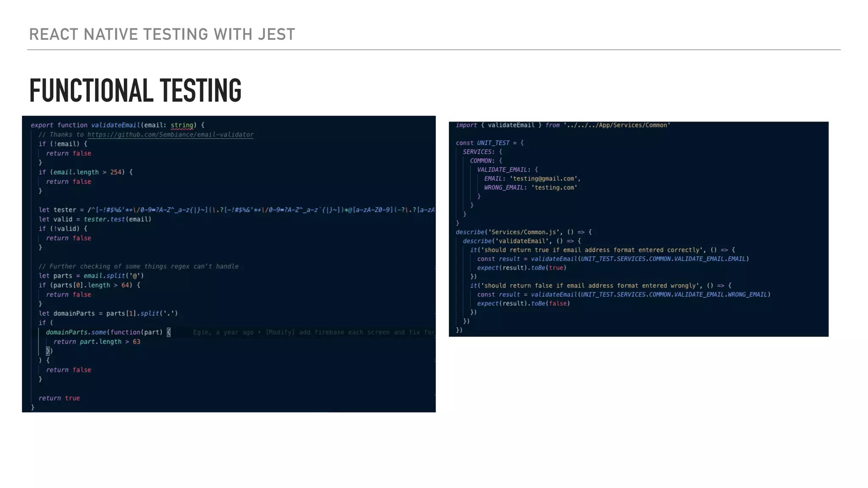The width and height of the screenshot is (868, 488).
Task: Select the 'SERVICES: {' line
Action: (482, 152)
